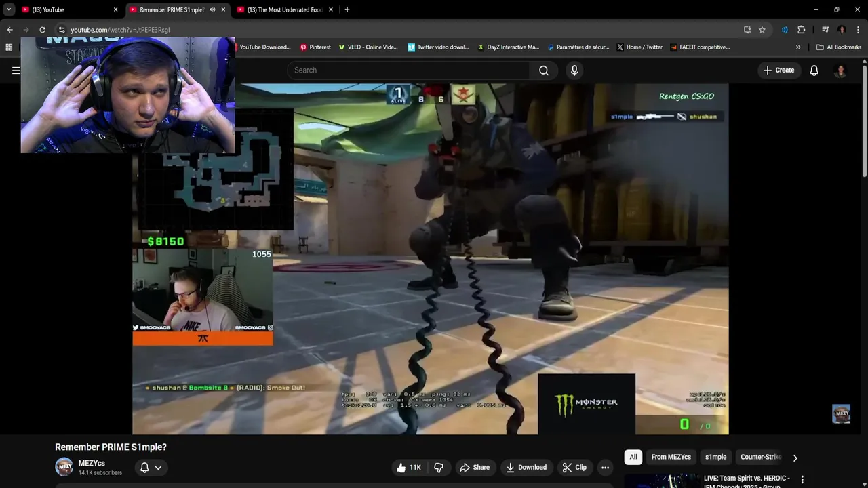Open MEZYcs channel avatar under the title
The width and height of the screenshot is (868, 488).
[x=64, y=467]
